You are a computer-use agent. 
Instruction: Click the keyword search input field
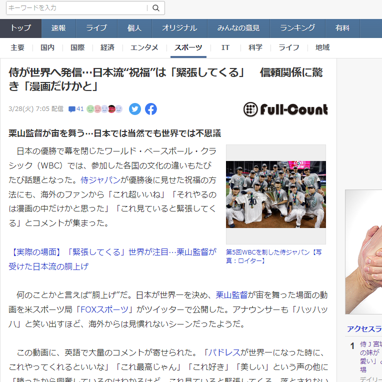tap(77, 8)
